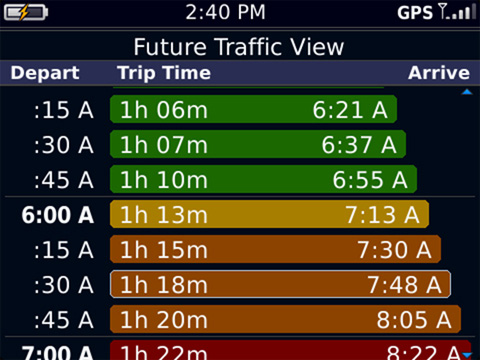480x360 pixels.
Task: Tap the battery charging icon
Action: tap(26, 13)
